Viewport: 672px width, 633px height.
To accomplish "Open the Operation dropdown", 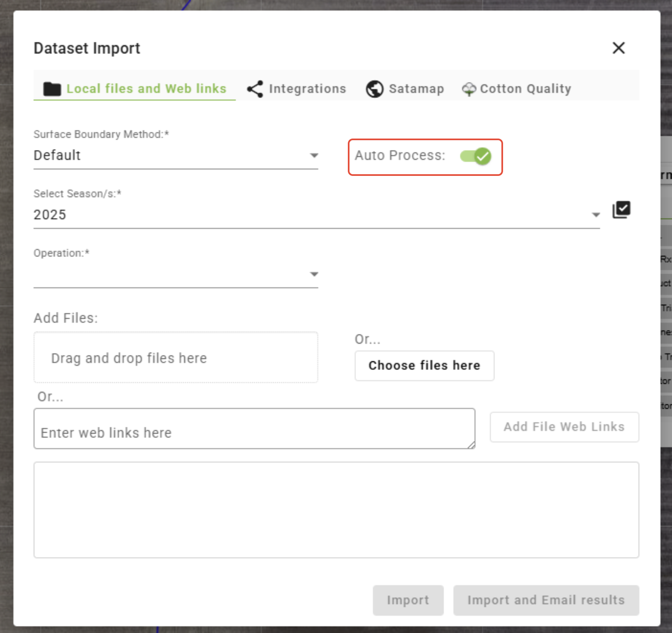I will click(176, 274).
